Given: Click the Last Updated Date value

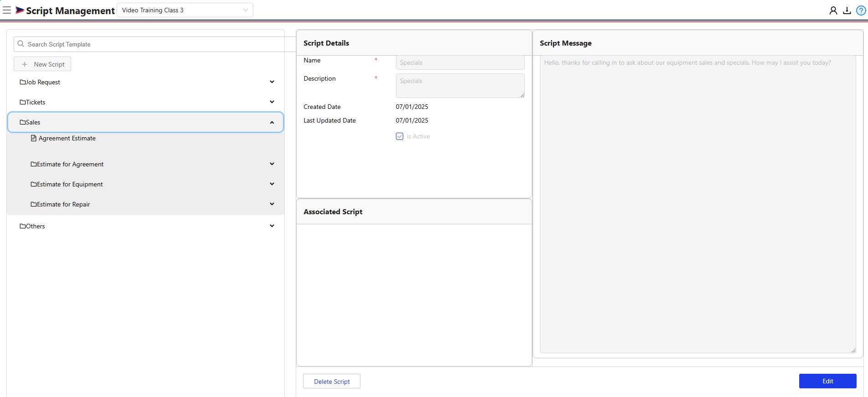Looking at the screenshot, I should (412, 120).
